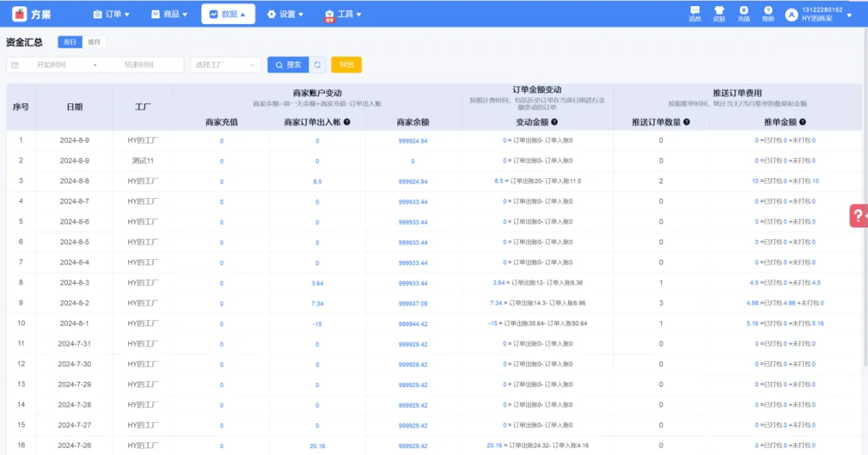Click the red floating question mark icon
The width and height of the screenshot is (868, 455).
click(x=858, y=216)
